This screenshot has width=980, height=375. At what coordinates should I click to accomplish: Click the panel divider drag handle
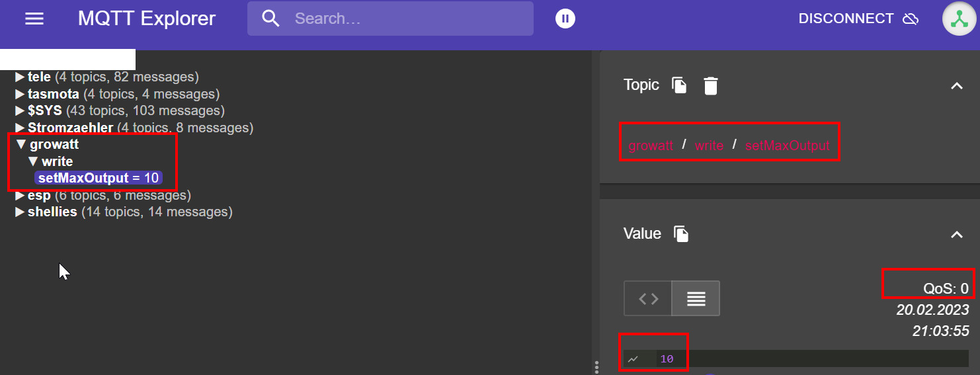596,367
